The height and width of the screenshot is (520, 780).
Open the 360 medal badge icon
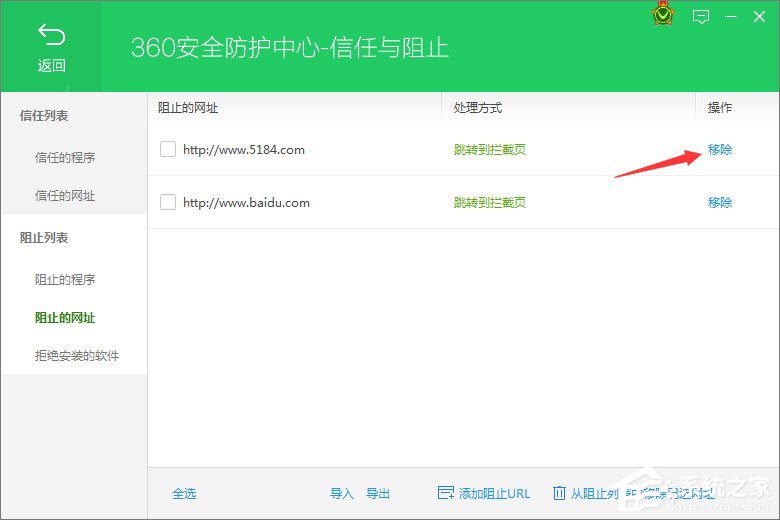pos(661,16)
